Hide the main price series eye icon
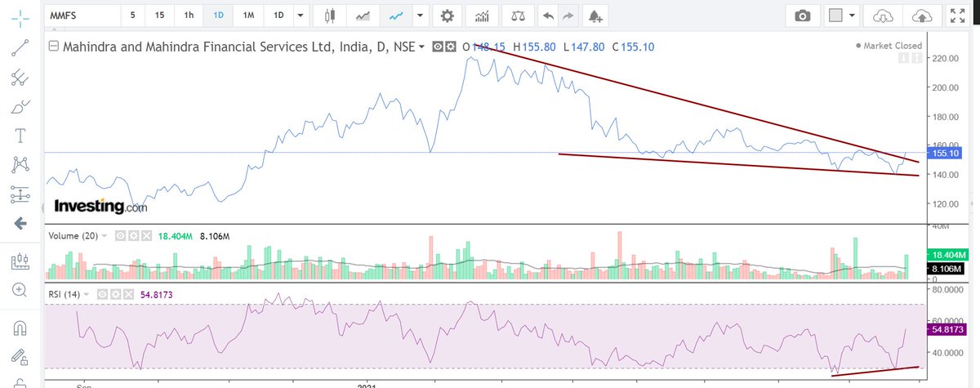The width and height of the screenshot is (980, 388). click(439, 47)
